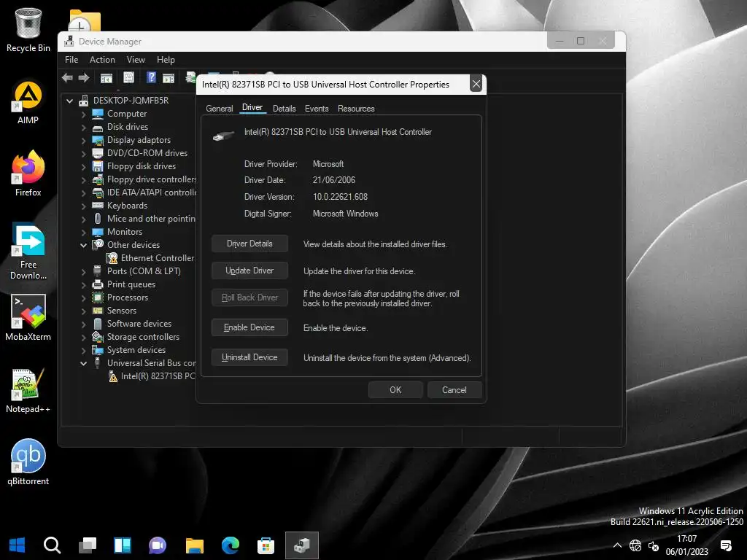
Task: Show hidden tray icons chevron
Action: point(617,545)
